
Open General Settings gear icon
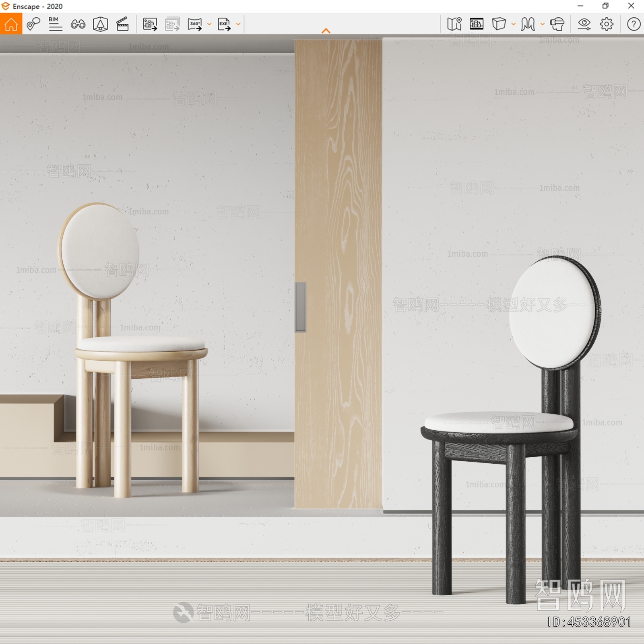(607, 24)
